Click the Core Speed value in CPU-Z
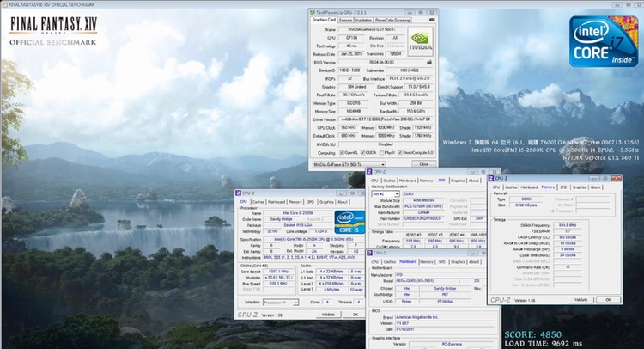 coord(279,272)
